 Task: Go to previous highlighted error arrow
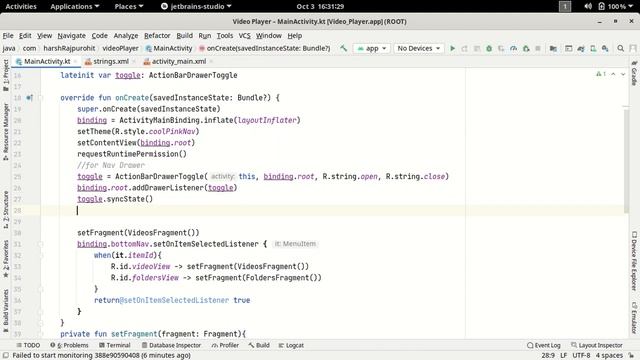click(613, 74)
